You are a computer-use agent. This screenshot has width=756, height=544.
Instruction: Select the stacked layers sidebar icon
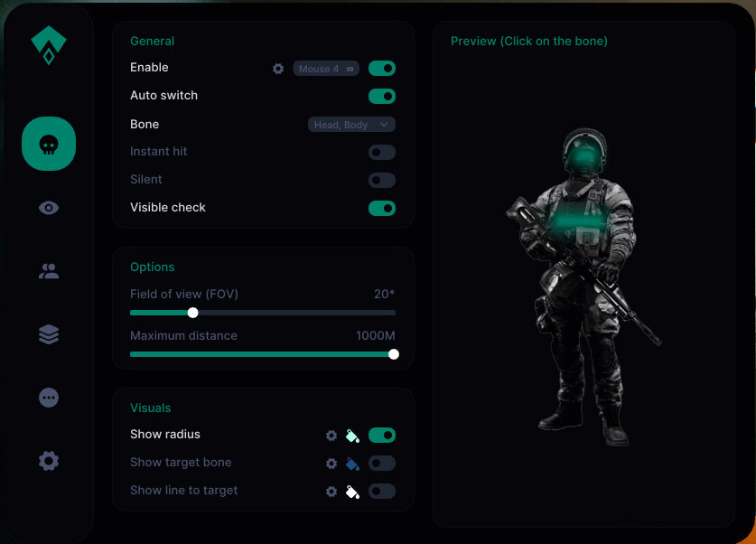coord(49,334)
